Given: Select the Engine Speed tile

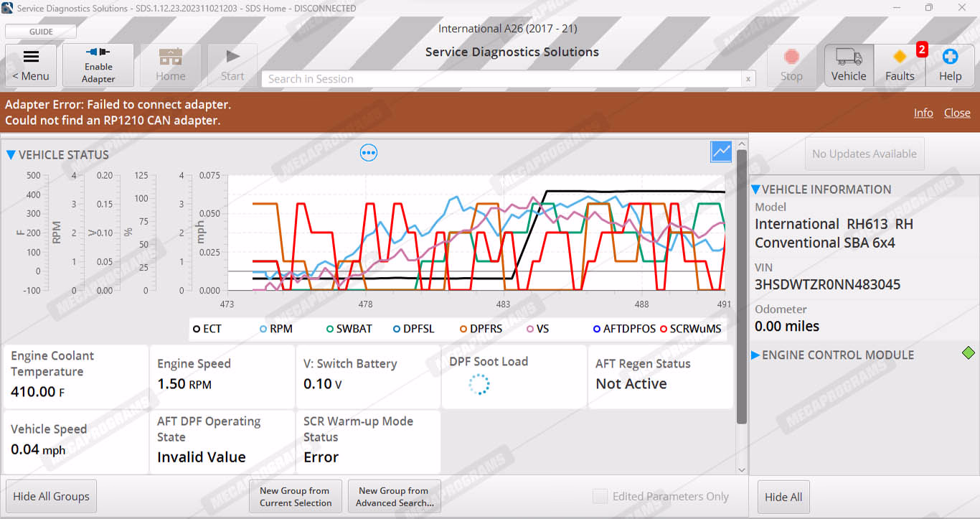Looking at the screenshot, I should (222, 376).
